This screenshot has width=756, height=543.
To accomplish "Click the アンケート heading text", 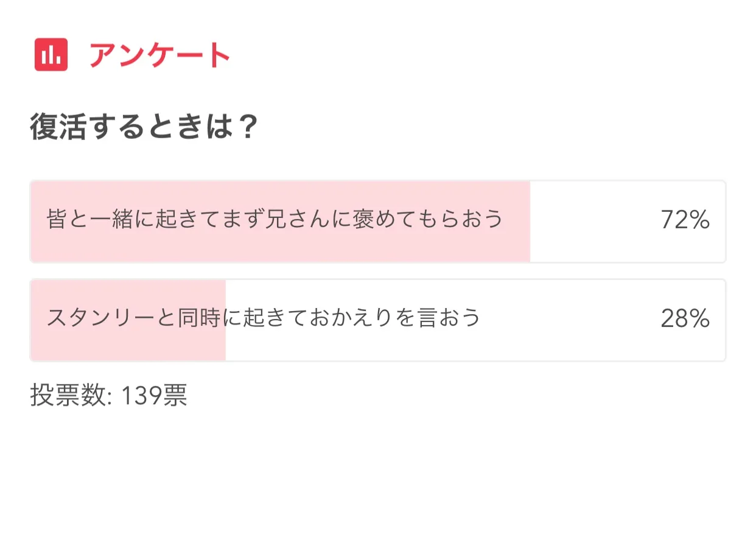I will coord(160,55).
